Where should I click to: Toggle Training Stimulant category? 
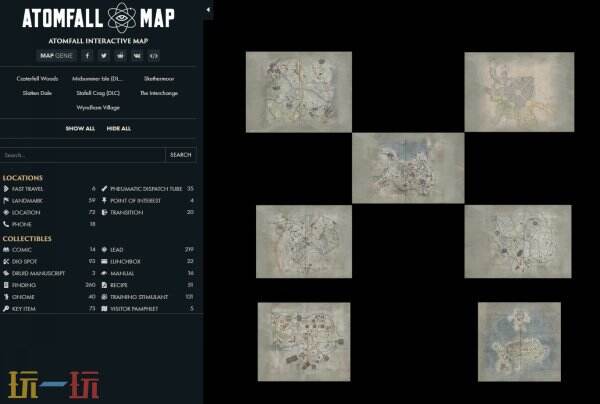(x=147, y=297)
